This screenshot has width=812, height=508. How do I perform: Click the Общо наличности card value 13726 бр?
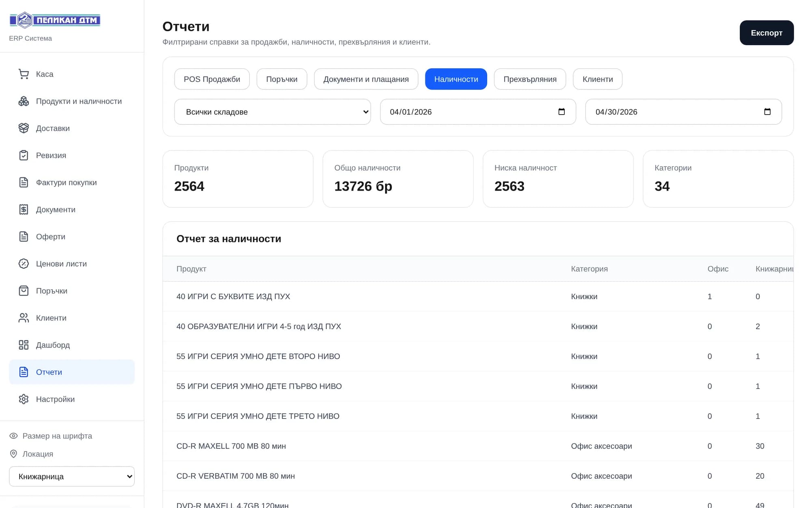pos(363,186)
